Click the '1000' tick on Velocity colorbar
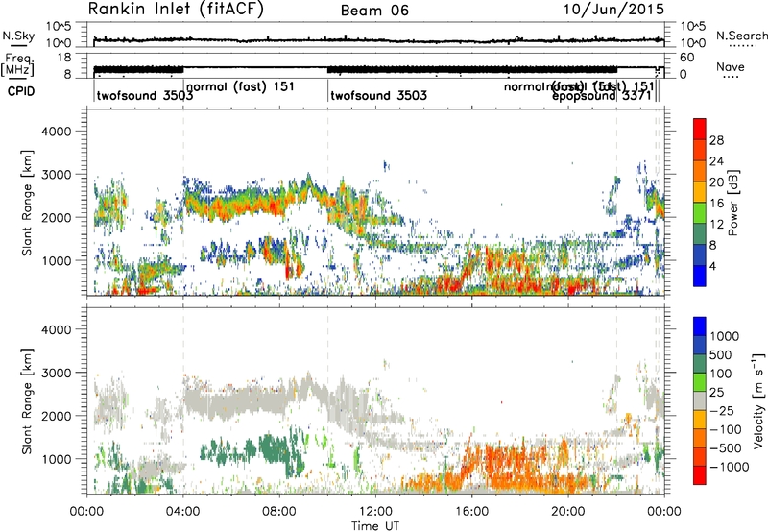The width and height of the screenshot is (768, 532). [x=725, y=336]
